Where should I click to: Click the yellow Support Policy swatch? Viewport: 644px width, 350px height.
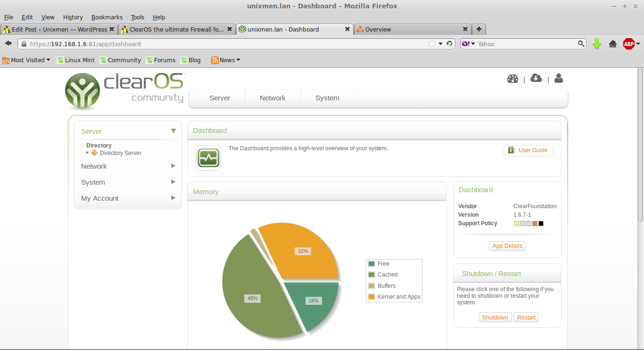point(517,223)
